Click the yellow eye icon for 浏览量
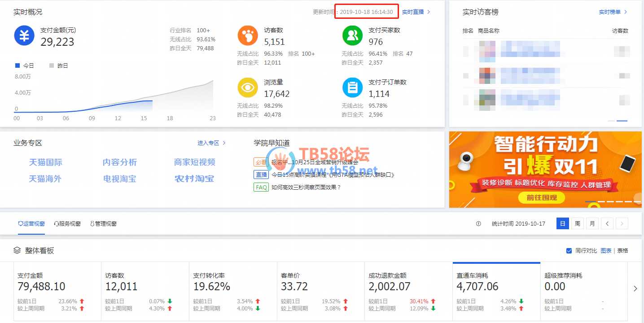The image size is (644, 323). pos(248,87)
